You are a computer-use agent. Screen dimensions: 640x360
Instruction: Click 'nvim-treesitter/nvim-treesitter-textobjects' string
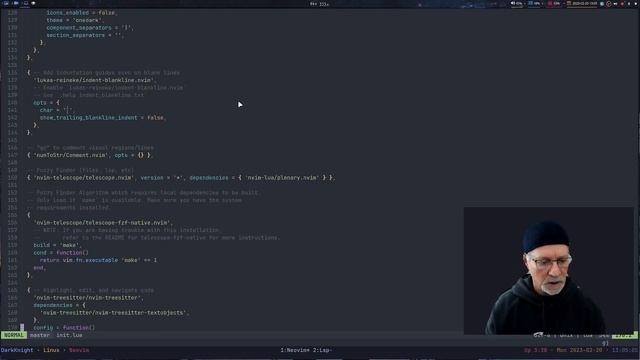[113, 313]
